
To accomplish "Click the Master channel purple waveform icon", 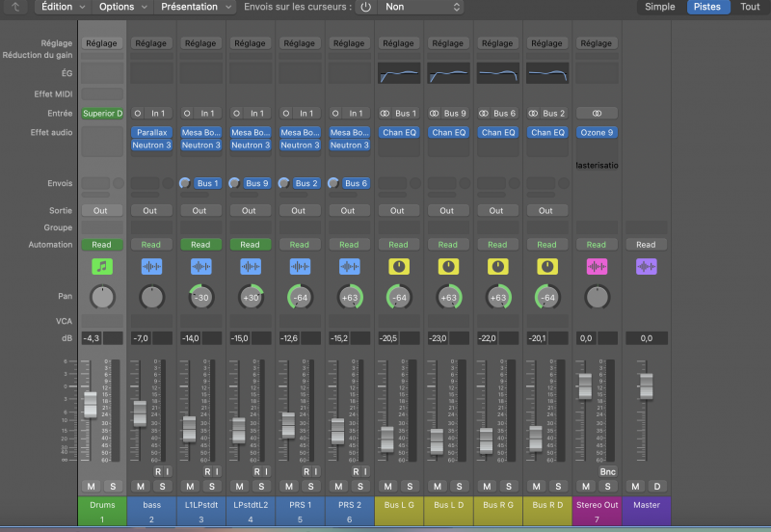I will click(x=646, y=266).
